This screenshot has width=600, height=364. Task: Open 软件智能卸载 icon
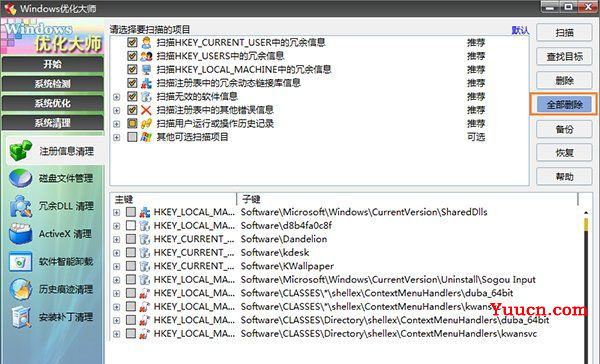point(21,261)
